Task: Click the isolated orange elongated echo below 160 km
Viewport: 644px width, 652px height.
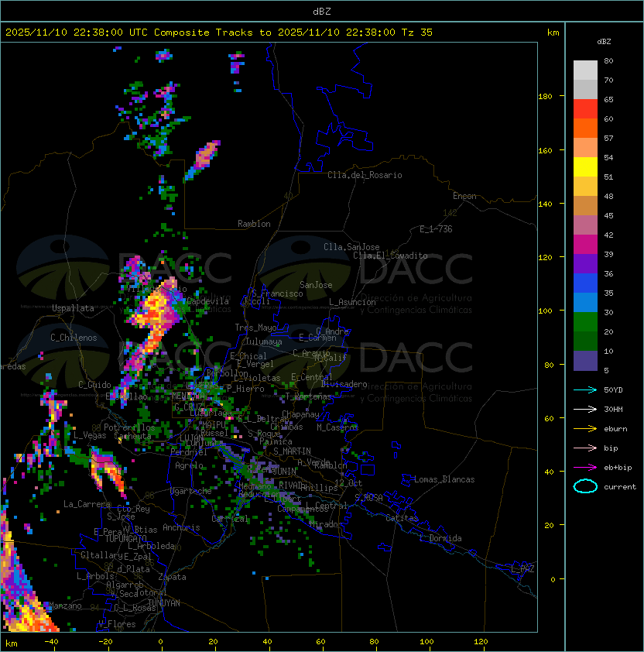Action: [203, 160]
